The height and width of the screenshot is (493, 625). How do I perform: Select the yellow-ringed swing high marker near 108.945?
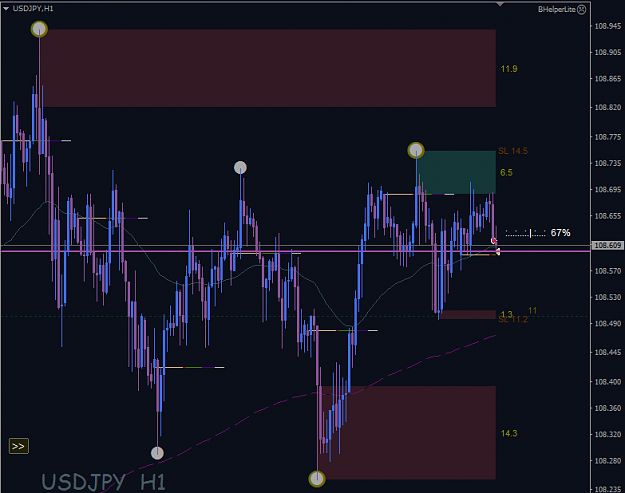point(39,29)
